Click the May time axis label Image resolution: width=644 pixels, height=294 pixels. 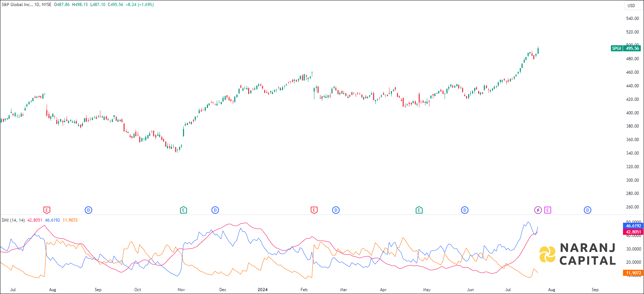[x=427, y=290]
